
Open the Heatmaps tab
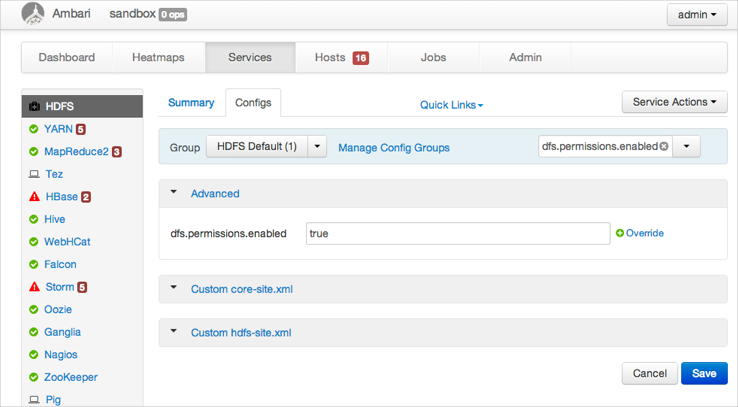click(158, 58)
